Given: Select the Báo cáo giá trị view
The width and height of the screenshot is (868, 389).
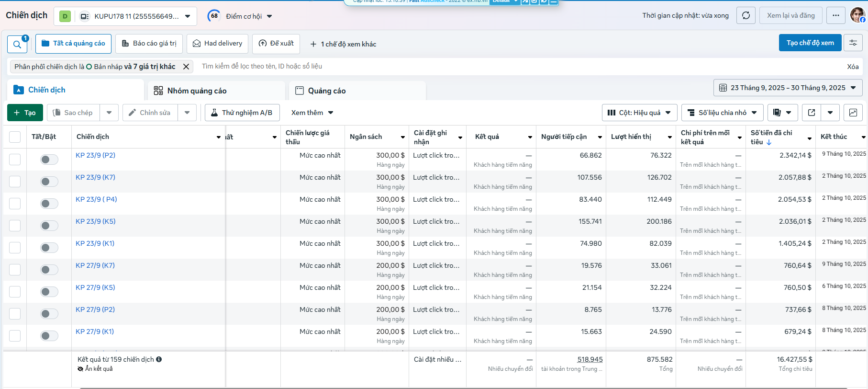Looking at the screenshot, I should (x=149, y=44).
